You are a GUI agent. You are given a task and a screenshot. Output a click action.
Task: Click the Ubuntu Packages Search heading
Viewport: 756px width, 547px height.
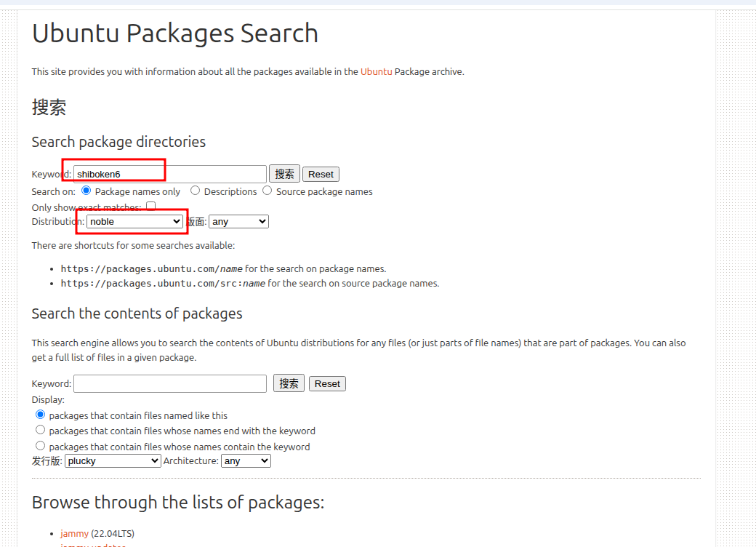point(175,33)
